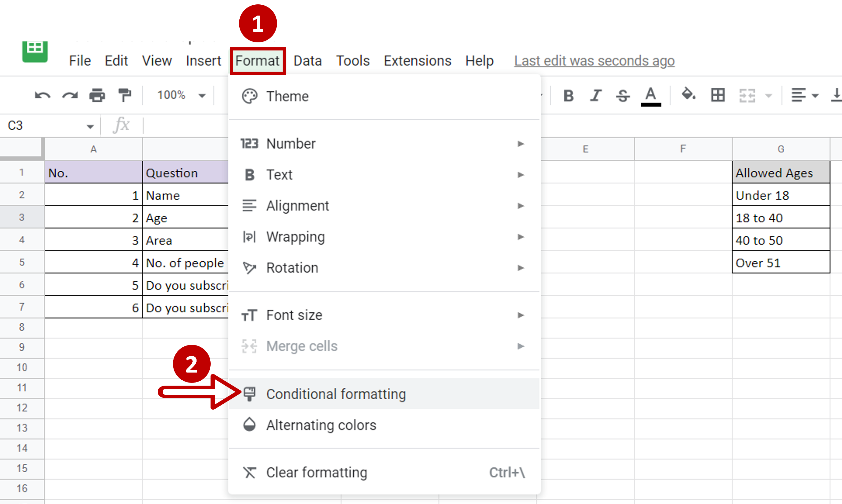Screen dimensions: 842x504
Task: Apply strikethrough formatting
Action: (623, 95)
